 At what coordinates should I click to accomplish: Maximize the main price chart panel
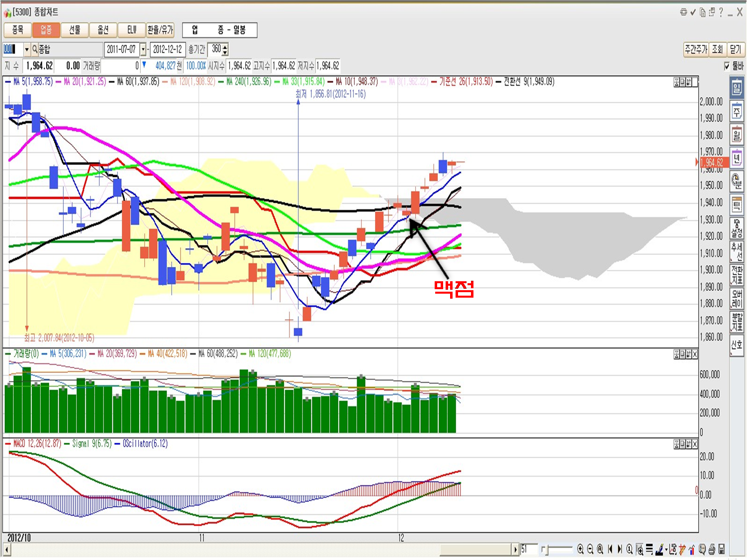point(683,82)
